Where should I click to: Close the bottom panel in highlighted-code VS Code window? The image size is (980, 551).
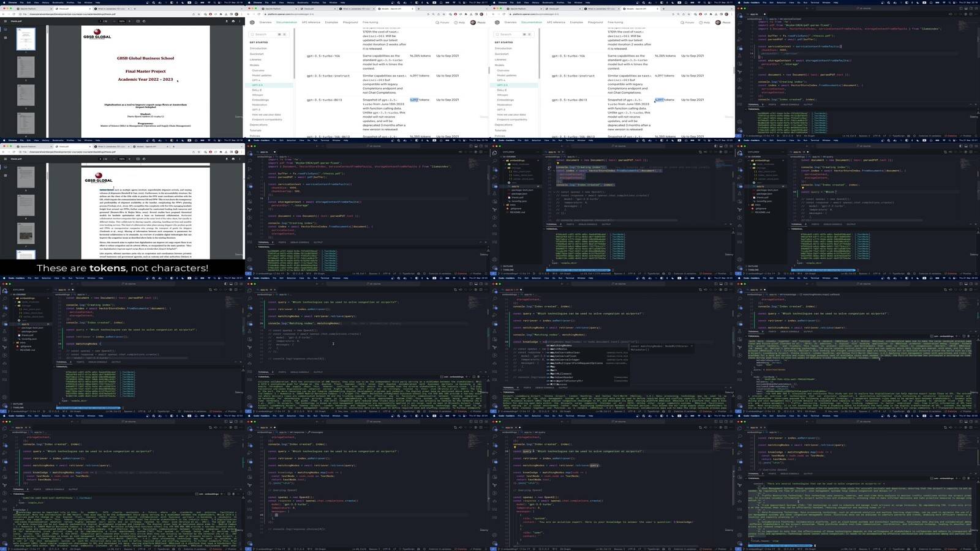pos(731,224)
